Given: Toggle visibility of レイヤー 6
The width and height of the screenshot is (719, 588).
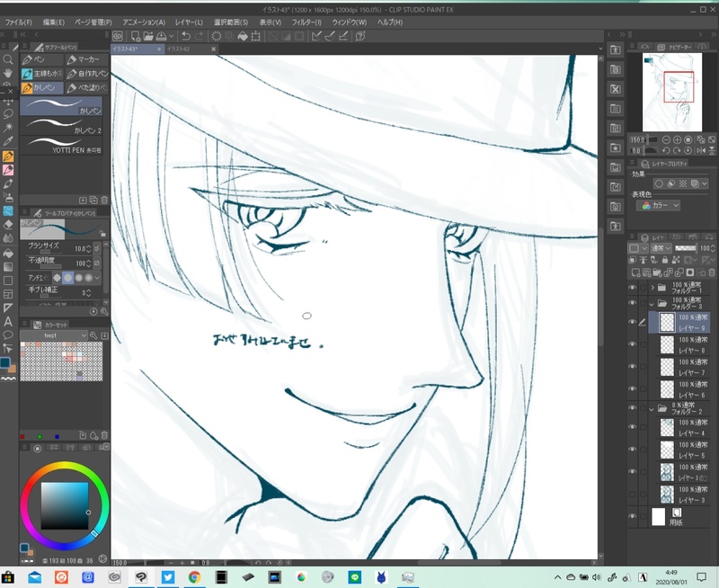Looking at the screenshot, I should point(633,389).
